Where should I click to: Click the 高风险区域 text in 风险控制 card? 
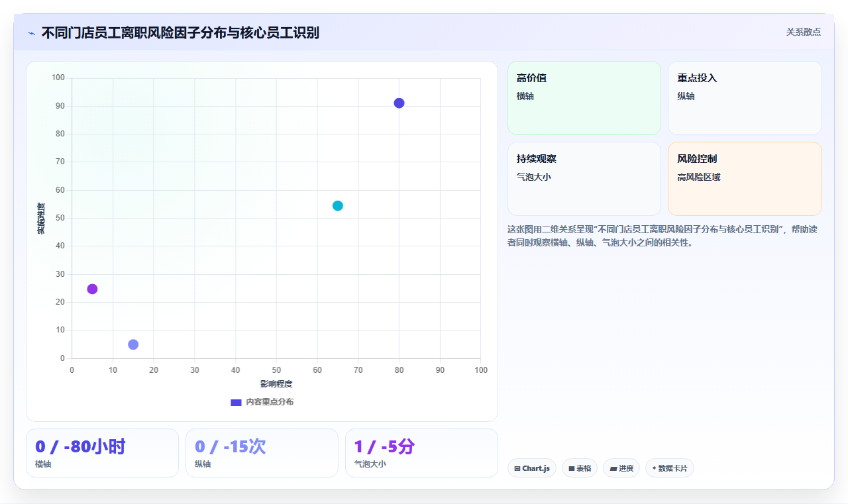click(x=699, y=177)
